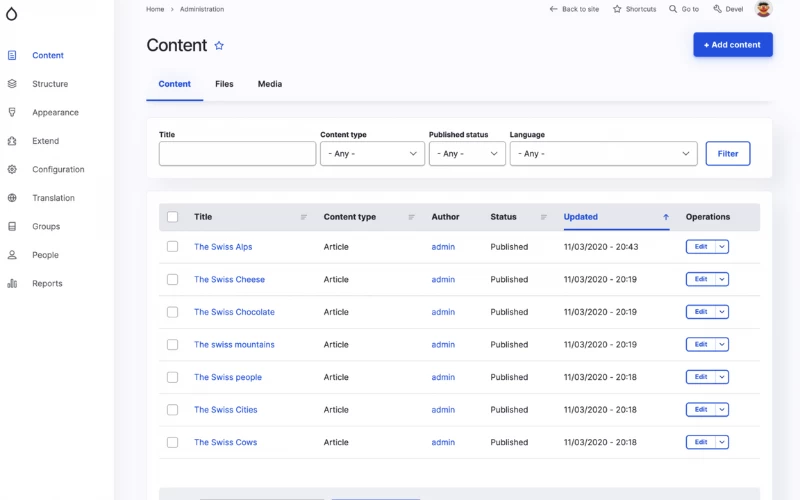Click the Add content button
The width and height of the screenshot is (800, 500).
point(733,45)
